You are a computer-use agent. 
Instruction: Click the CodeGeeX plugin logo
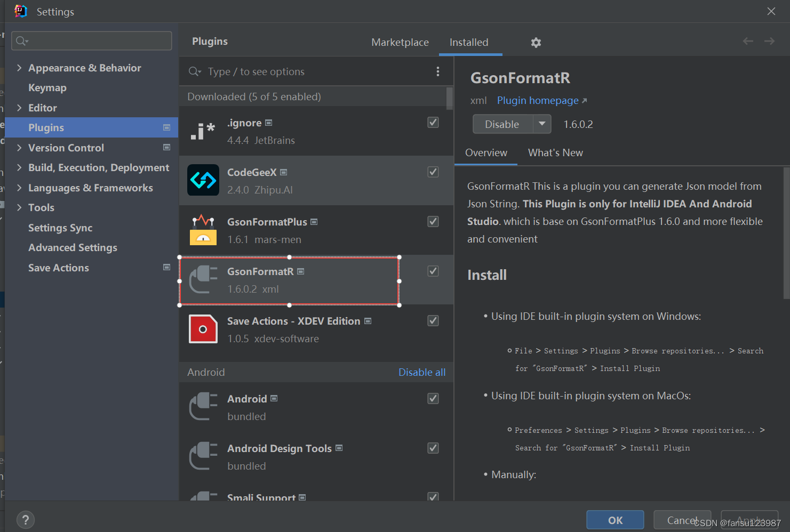(203, 180)
